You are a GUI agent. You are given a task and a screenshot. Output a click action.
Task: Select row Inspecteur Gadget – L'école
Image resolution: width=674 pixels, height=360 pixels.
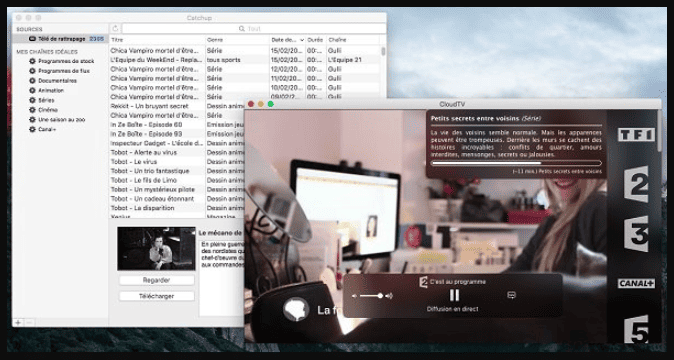click(x=177, y=143)
